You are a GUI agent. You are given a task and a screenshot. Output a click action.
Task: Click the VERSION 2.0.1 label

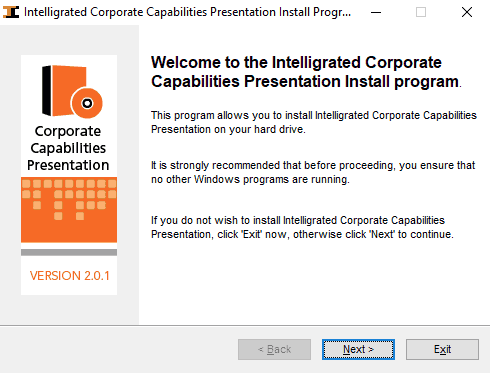pyautogui.click(x=69, y=276)
